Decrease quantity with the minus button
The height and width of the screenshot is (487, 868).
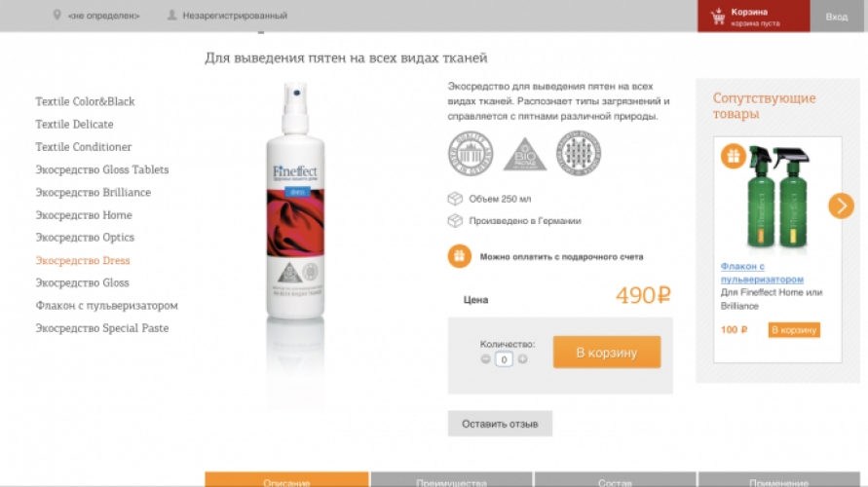click(485, 359)
